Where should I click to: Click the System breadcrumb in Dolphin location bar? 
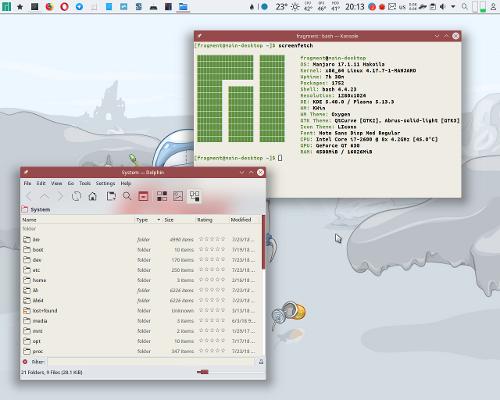tap(40, 210)
